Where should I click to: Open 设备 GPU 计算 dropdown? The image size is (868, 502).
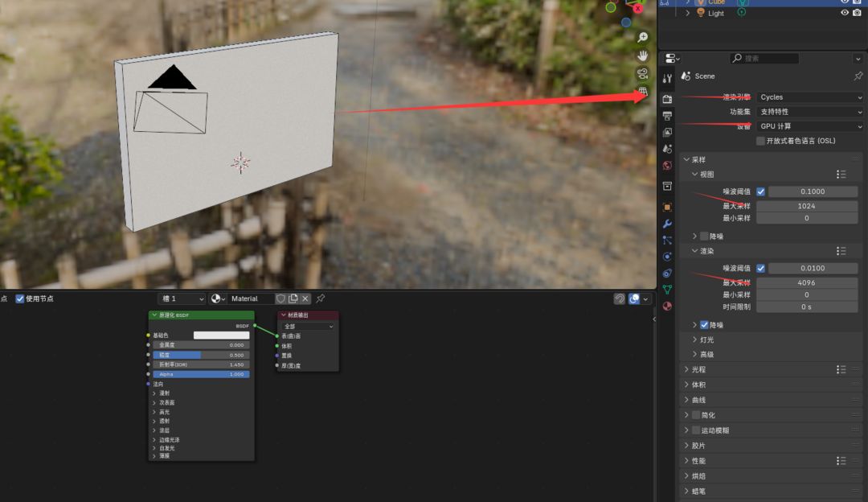pos(810,126)
